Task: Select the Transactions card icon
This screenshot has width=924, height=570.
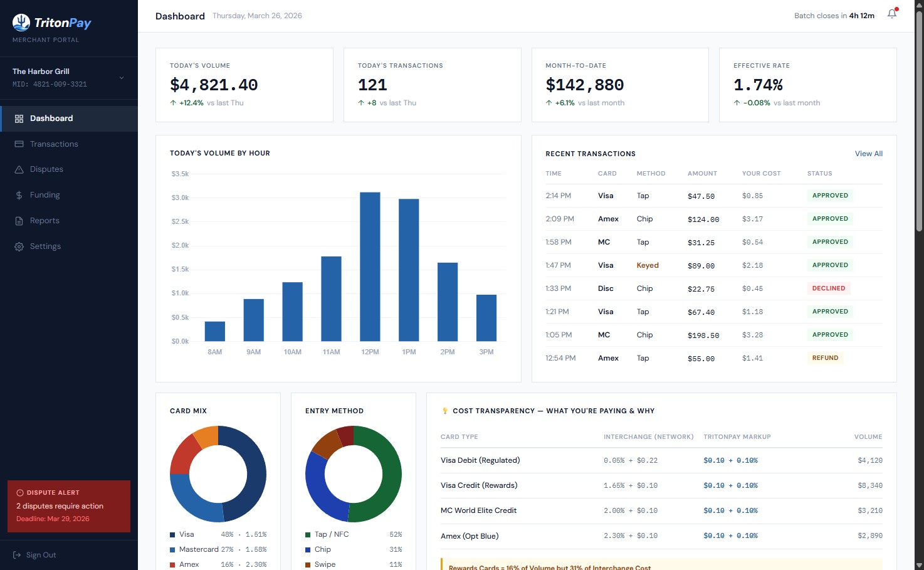Action: point(18,144)
